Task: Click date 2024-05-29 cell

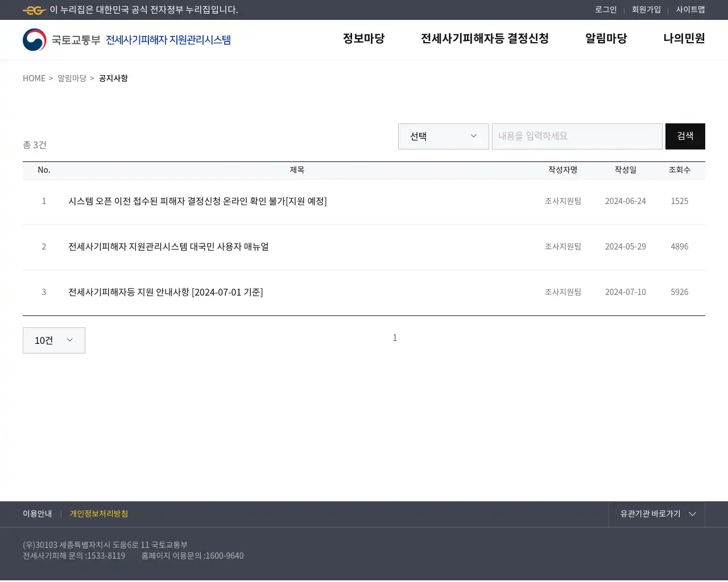Action: pyautogui.click(x=626, y=247)
